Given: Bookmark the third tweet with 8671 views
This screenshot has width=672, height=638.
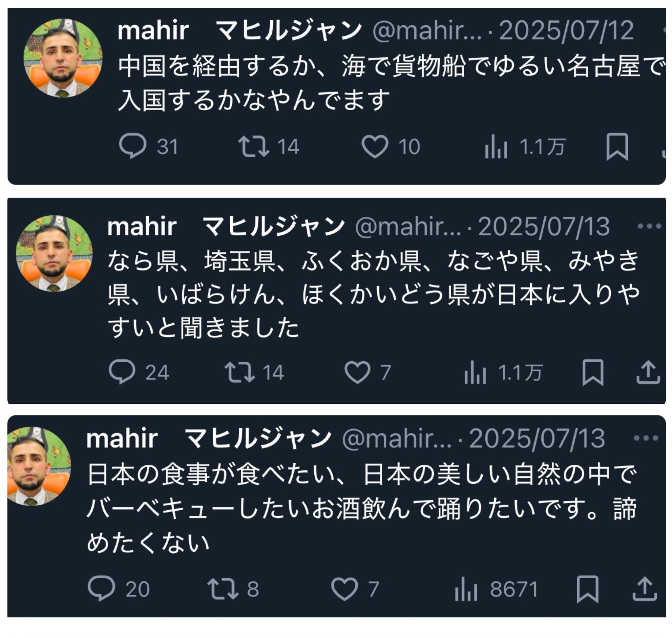Looking at the screenshot, I should [x=587, y=589].
